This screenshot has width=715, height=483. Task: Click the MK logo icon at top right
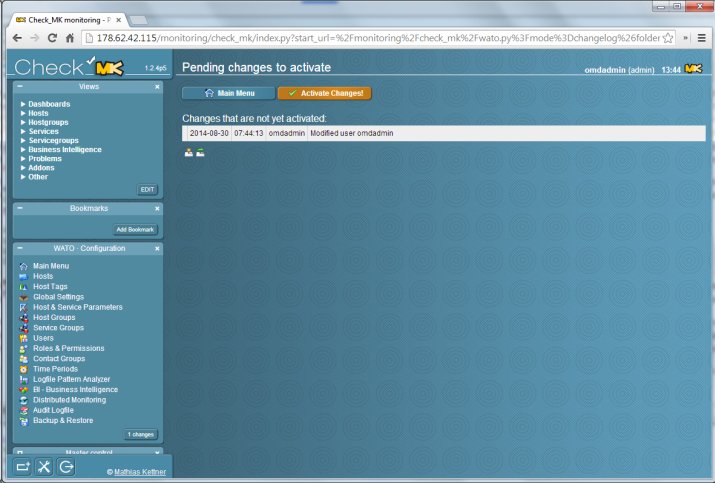click(x=694, y=69)
